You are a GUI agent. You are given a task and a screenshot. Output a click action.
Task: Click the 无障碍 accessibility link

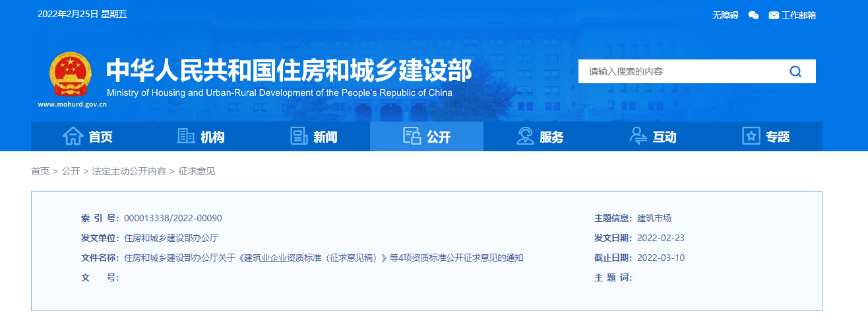[x=725, y=15]
